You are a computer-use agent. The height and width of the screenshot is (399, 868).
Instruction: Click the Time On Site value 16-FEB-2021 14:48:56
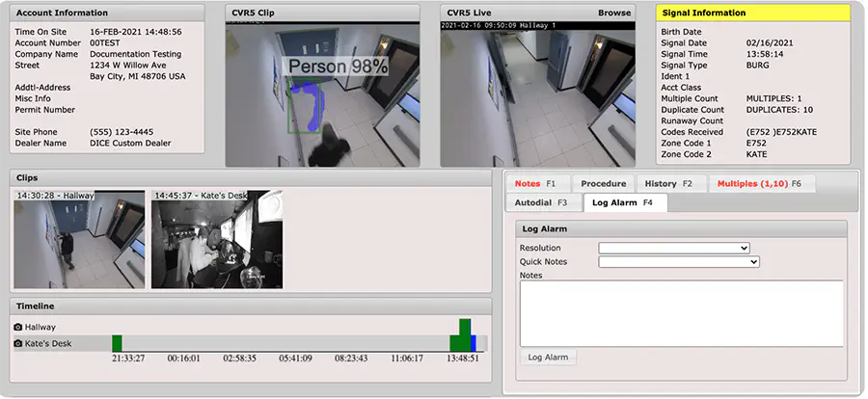click(x=136, y=32)
